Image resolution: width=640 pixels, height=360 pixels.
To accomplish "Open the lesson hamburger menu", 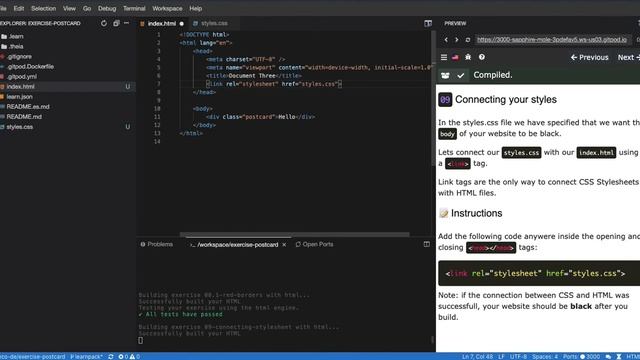I will (x=444, y=57).
